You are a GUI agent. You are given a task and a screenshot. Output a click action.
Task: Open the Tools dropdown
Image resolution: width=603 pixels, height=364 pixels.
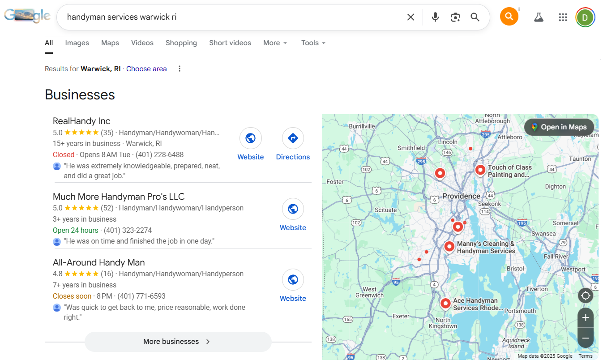(x=312, y=43)
